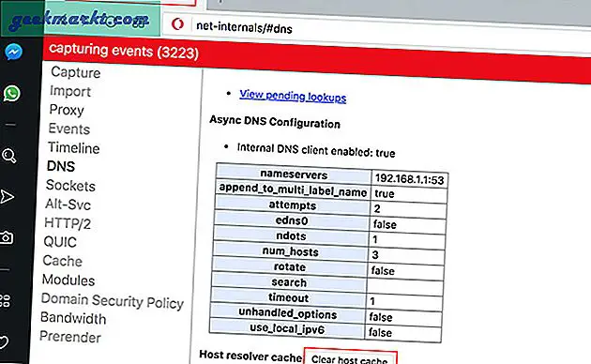
Task: Click 'Internal DNS client enabled: true' text
Action: point(316,150)
